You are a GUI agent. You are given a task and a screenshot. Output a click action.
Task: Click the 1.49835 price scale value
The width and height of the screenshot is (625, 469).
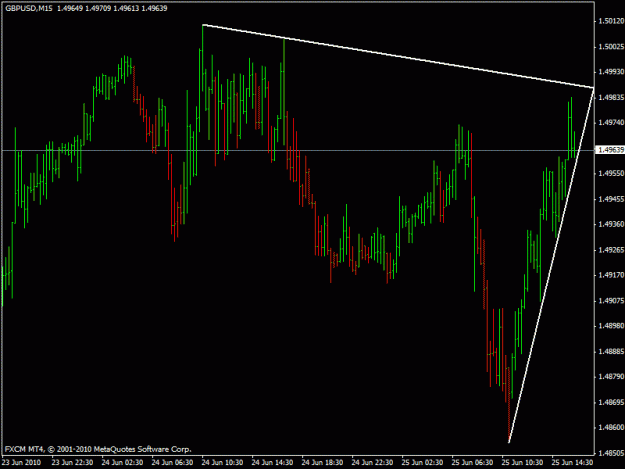tap(611, 97)
